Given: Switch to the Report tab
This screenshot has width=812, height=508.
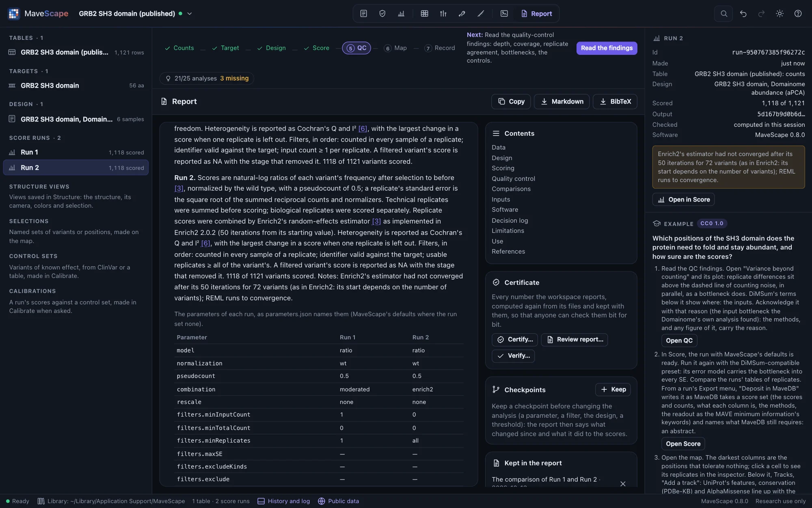Looking at the screenshot, I should click(x=536, y=13).
